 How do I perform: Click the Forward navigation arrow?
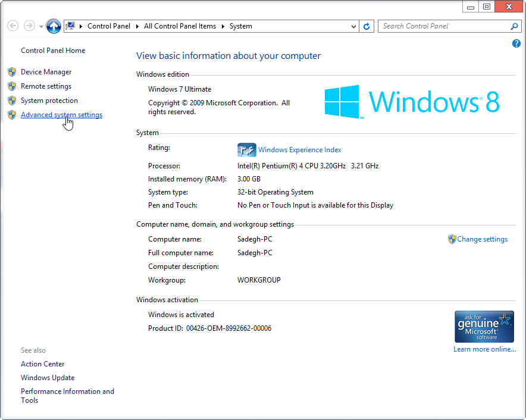point(29,26)
